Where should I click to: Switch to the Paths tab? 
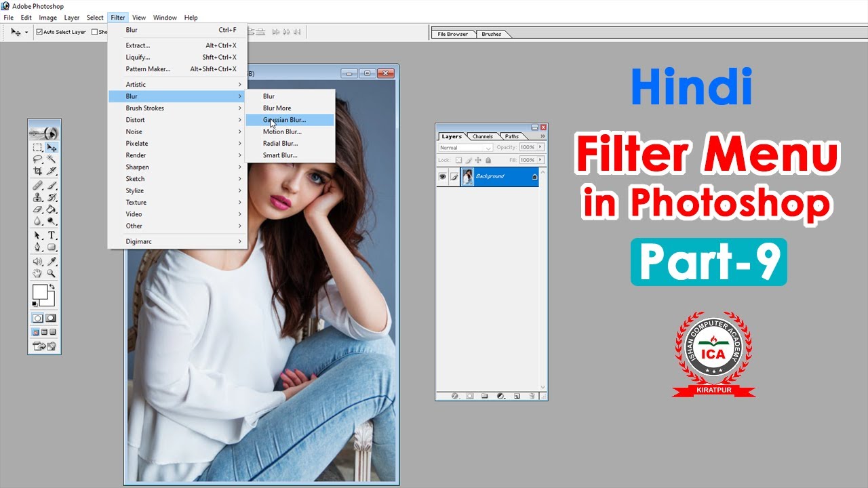[x=512, y=136]
